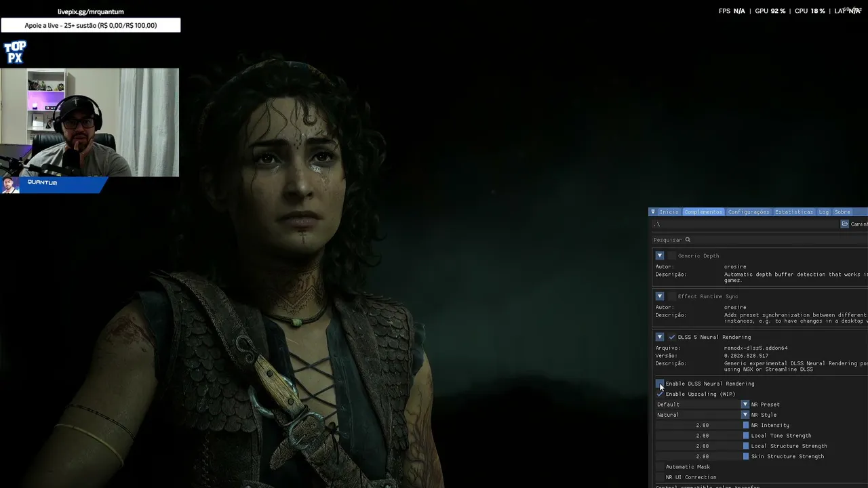Click the Quantum avatar in the name banner
The width and height of the screenshot is (868, 488).
coord(9,185)
